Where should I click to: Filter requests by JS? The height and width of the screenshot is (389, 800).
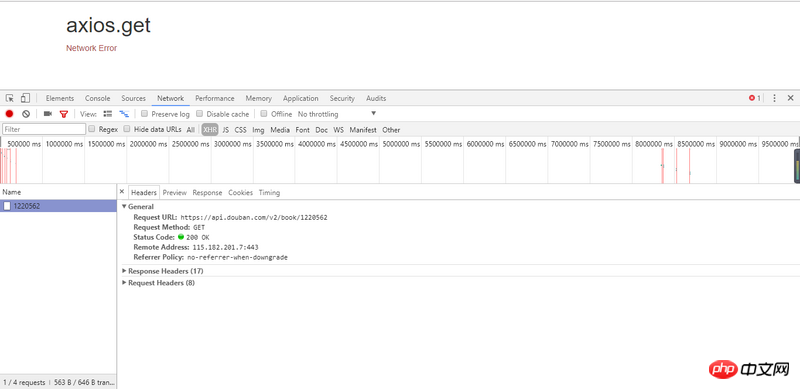tap(226, 130)
